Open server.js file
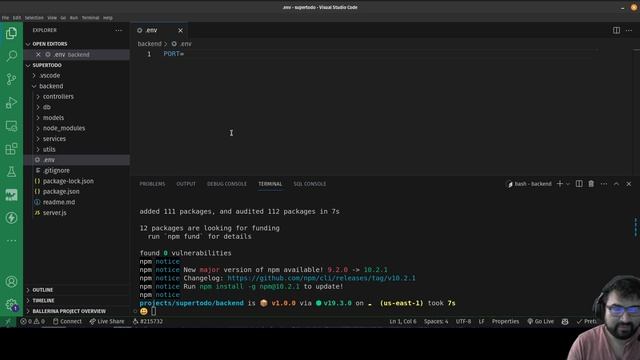This screenshot has height=360, width=640. 54,213
